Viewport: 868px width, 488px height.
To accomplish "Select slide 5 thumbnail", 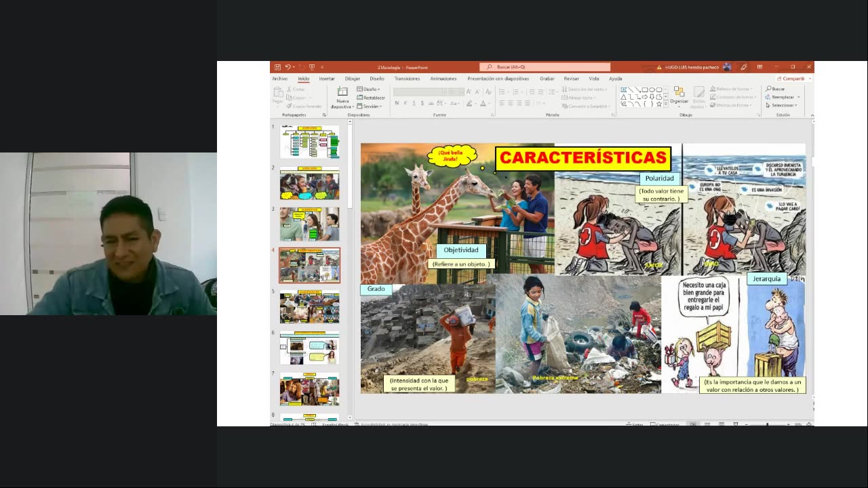I will [x=309, y=307].
